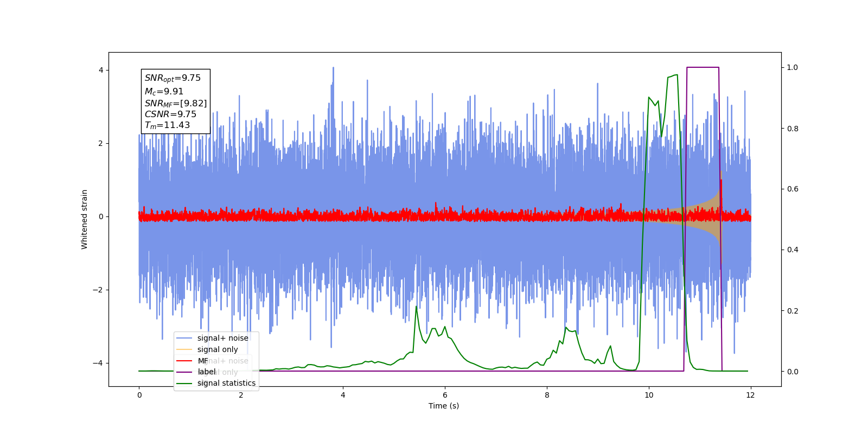This screenshot has height=434, width=868.
Task: Click the 'MF' legend label
Action: [x=203, y=361]
